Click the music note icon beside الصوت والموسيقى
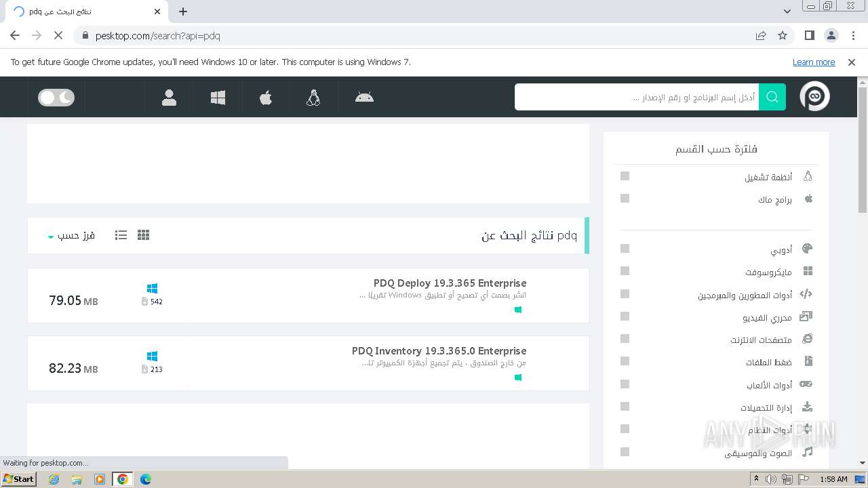The width and height of the screenshot is (868, 488). (807, 451)
